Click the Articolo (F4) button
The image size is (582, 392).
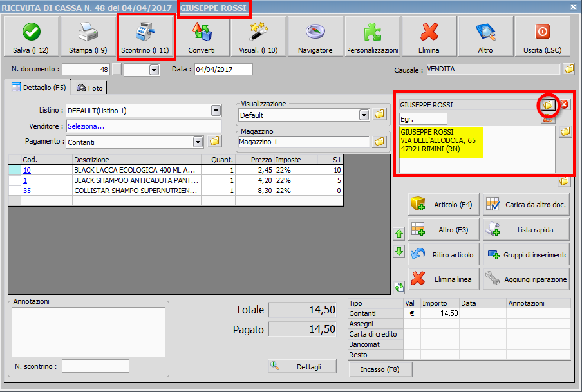point(444,205)
